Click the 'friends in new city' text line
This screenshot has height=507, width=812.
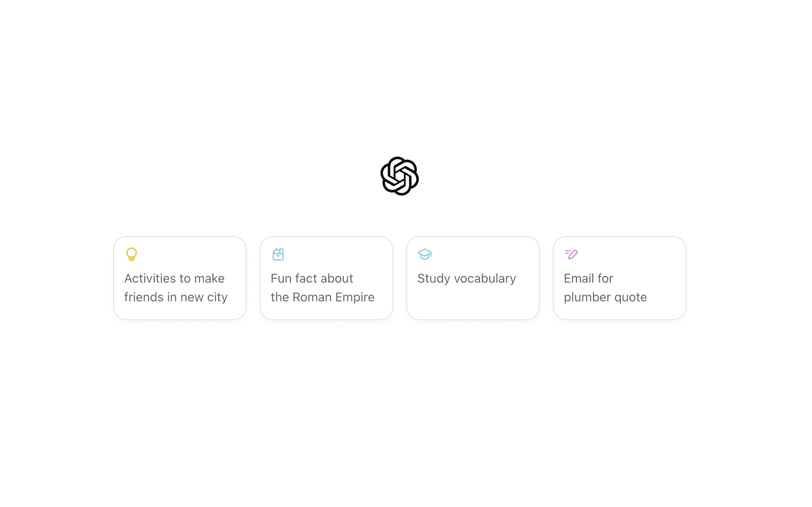pos(176,297)
